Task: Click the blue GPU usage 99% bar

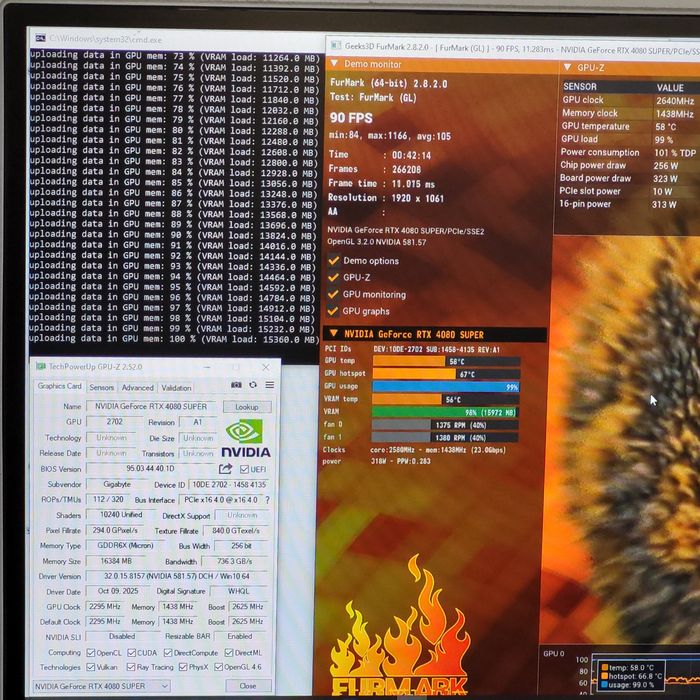Action: coord(446,387)
